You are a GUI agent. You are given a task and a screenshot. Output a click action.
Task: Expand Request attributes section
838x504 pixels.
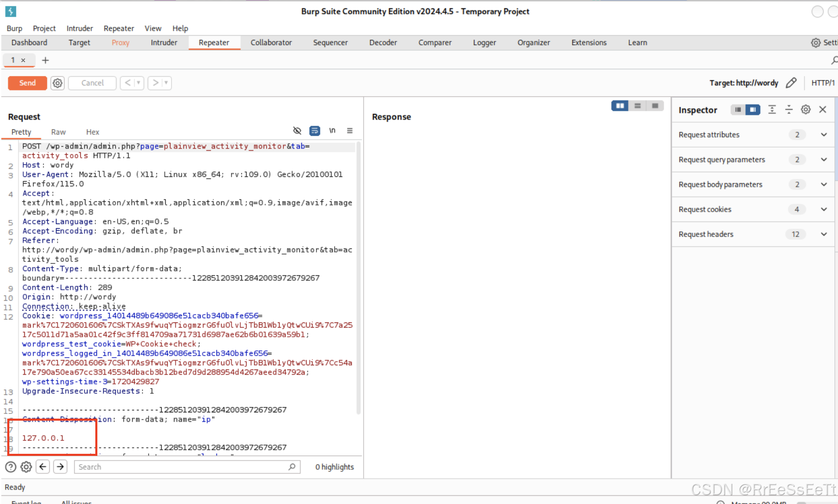tap(823, 135)
